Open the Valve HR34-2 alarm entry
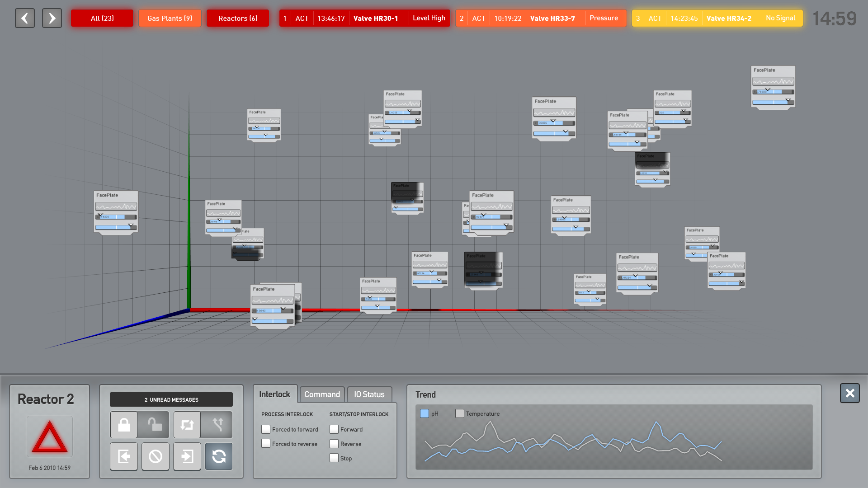 [717, 18]
